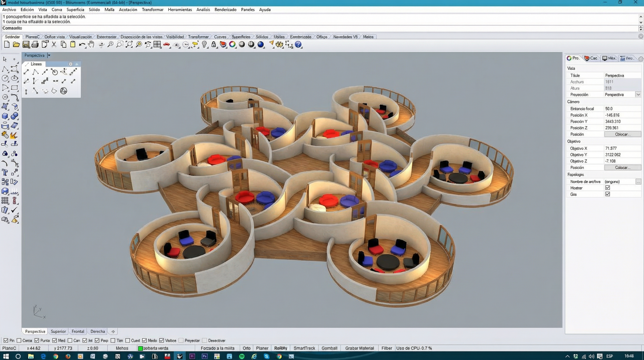Open the Proyección dropdown
Viewport: 644px width, 360px height.
pyautogui.click(x=638, y=95)
